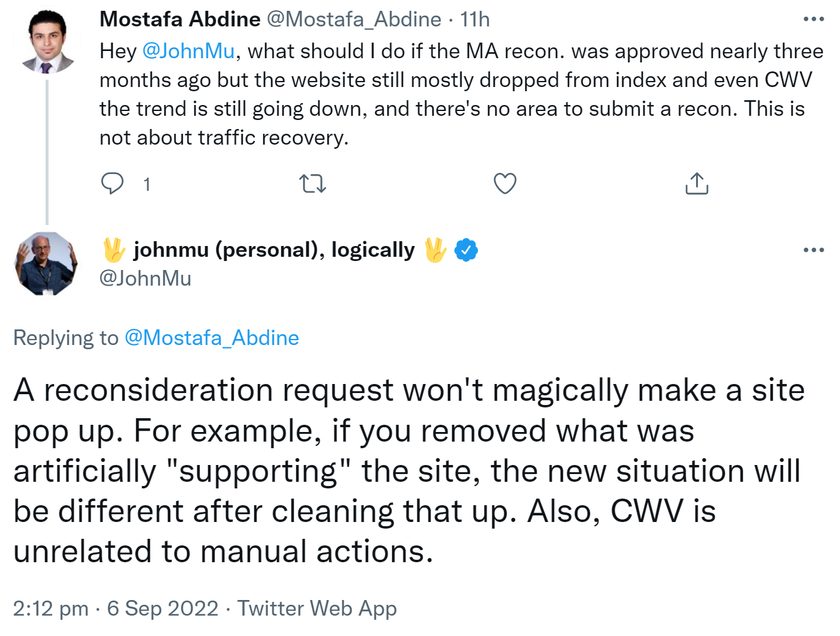Click @Mostafa_Abdine in the Replying to line
Viewport: 840px width, 636px height.
coord(212,338)
